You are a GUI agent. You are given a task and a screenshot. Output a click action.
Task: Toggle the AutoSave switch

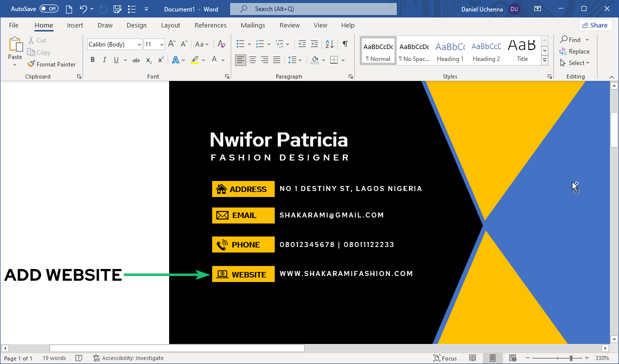[x=49, y=9]
